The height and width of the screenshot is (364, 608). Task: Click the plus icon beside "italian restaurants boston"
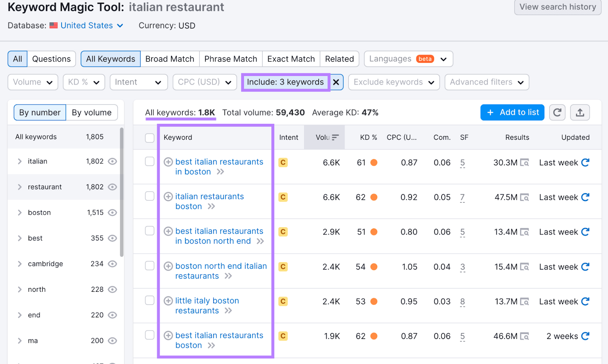point(168,196)
